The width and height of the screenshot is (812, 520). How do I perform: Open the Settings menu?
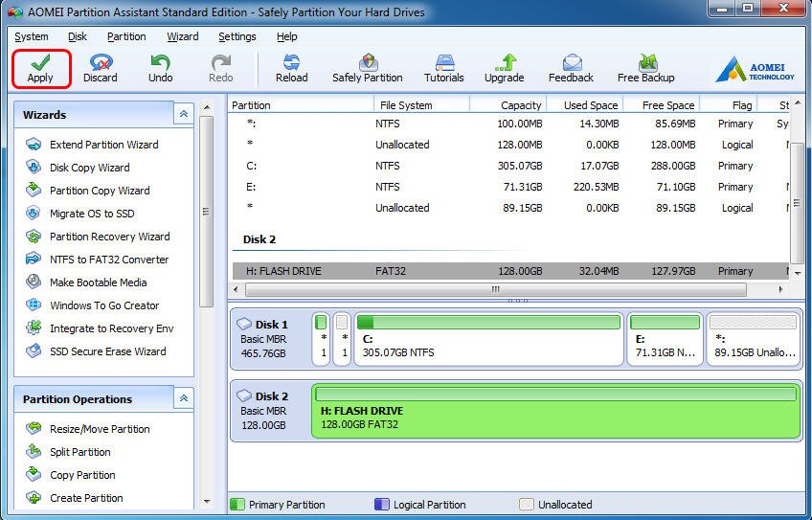point(237,36)
